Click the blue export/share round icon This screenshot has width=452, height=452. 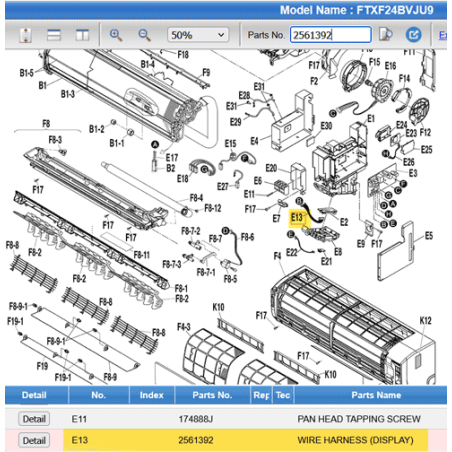413,35
